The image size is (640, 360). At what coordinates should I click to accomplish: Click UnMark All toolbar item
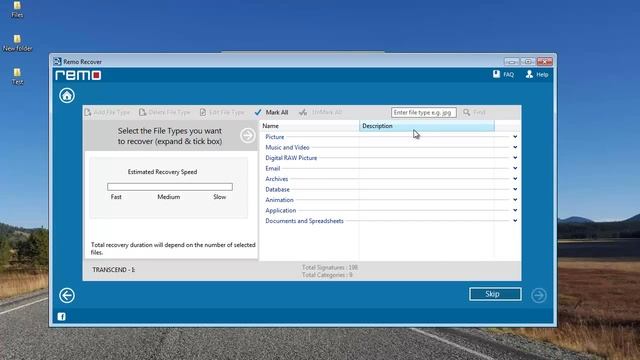click(x=320, y=112)
